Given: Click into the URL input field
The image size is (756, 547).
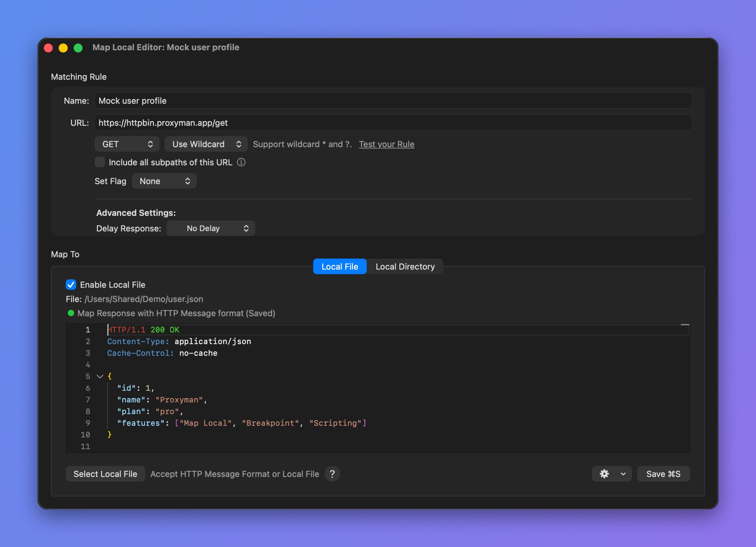Looking at the screenshot, I should [x=393, y=123].
